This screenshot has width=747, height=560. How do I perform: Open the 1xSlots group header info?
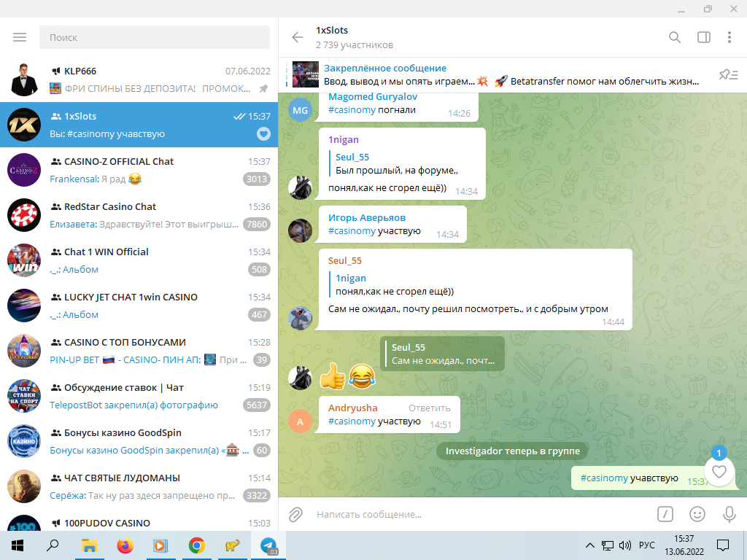click(355, 37)
